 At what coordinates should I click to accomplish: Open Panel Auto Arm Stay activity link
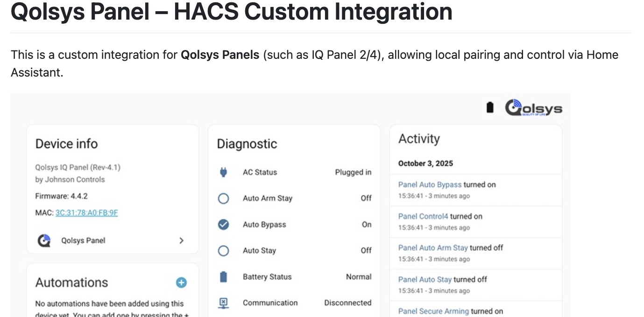click(432, 247)
